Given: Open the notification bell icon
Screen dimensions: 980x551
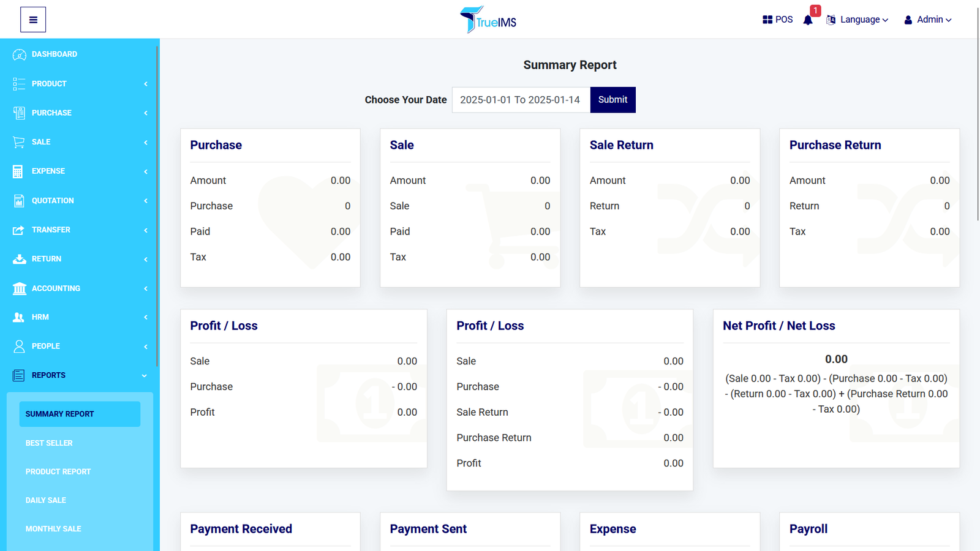Looking at the screenshot, I should [808, 20].
